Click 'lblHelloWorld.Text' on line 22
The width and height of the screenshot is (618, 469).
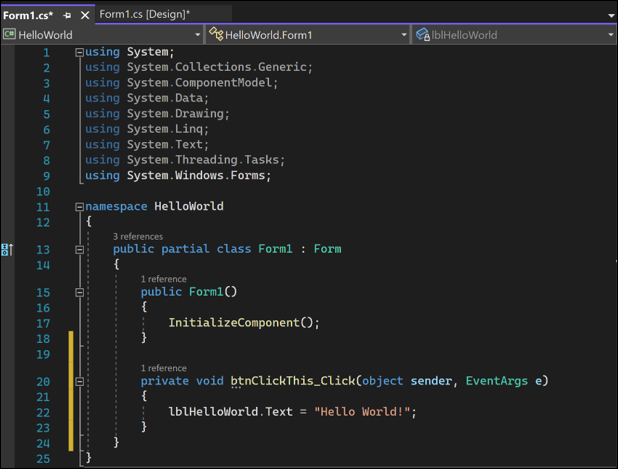tap(231, 412)
